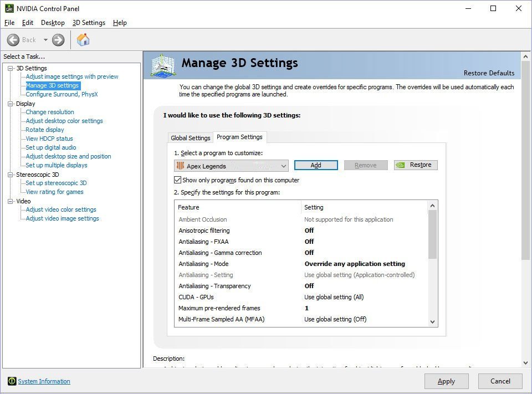The width and height of the screenshot is (532, 394).
Task: Click the settings list scrollbar down arrow
Action: (x=433, y=321)
